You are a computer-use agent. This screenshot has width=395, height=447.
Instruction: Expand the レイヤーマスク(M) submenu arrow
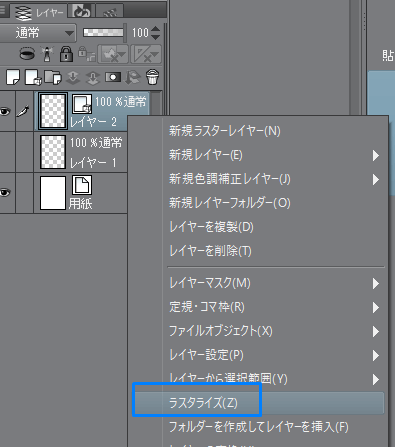click(376, 283)
